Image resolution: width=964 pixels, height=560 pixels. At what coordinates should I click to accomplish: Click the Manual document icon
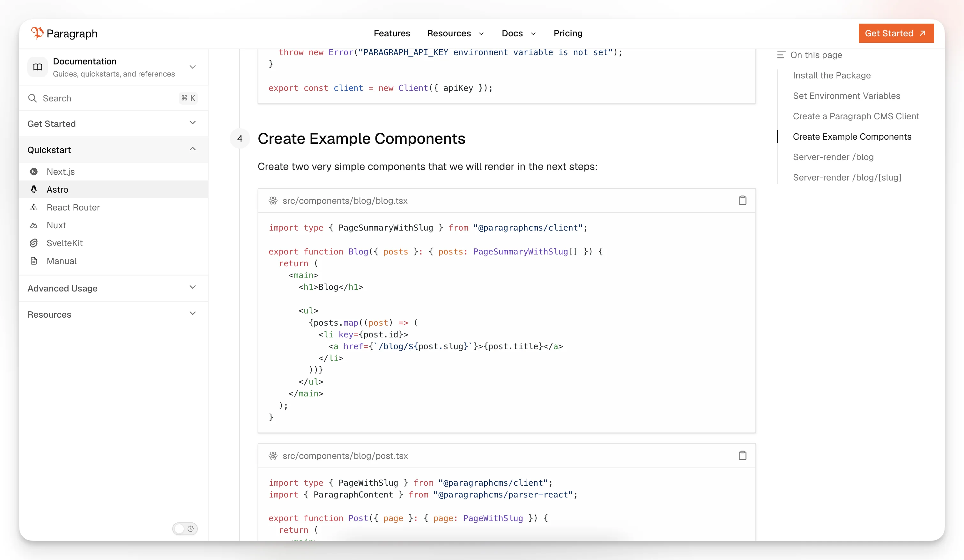[34, 261]
